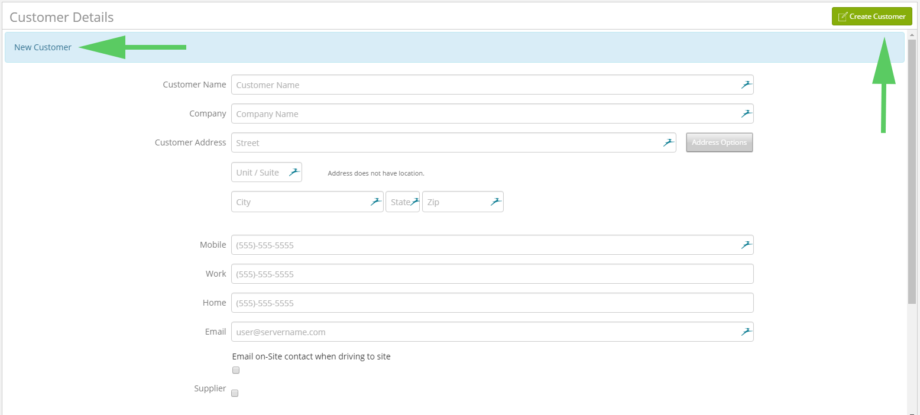Click into the Street address field
Screen dimensions: 920x415
pos(454,143)
